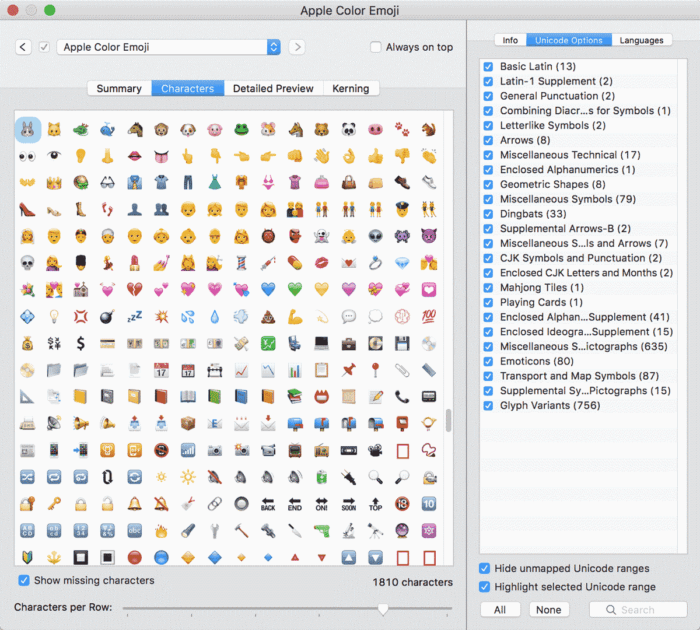Select the yellow bell emoji

point(134,504)
